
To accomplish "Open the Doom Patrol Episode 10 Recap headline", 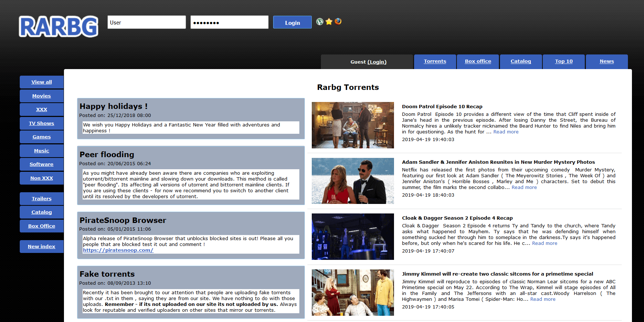I will [x=442, y=107].
